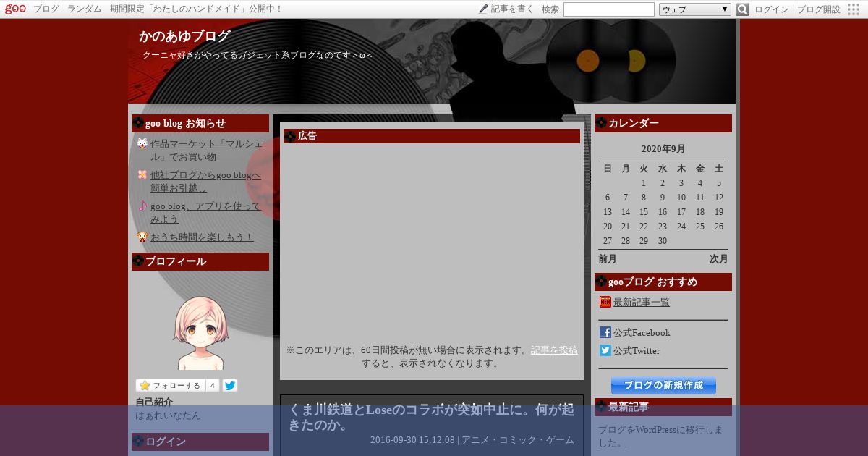
Task: Click the 2016-09-30 15:12:08 timestamp link
Action: tap(412, 440)
